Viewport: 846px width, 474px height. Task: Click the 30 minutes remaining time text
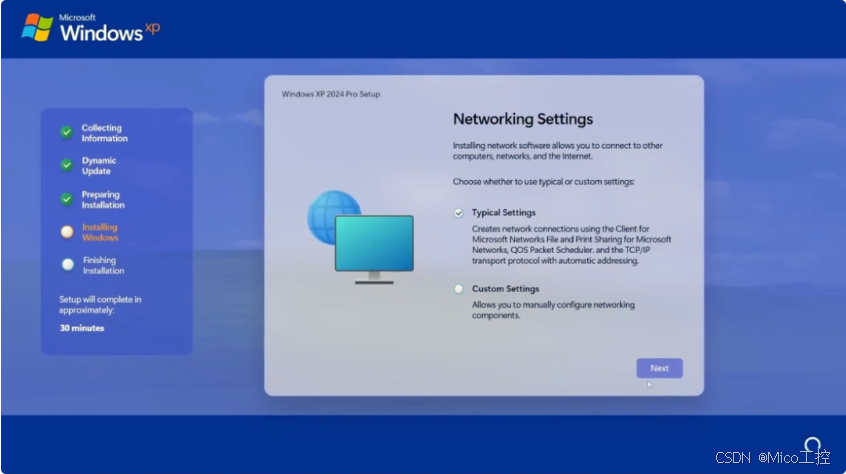point(82,328)
